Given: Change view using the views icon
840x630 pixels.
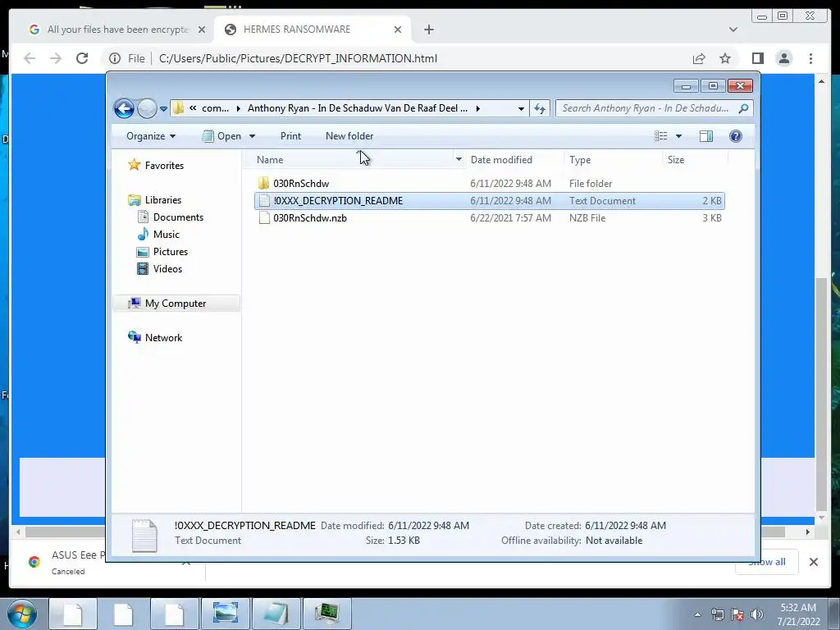Looking at the screenshot, I should (x=660, y=136).
